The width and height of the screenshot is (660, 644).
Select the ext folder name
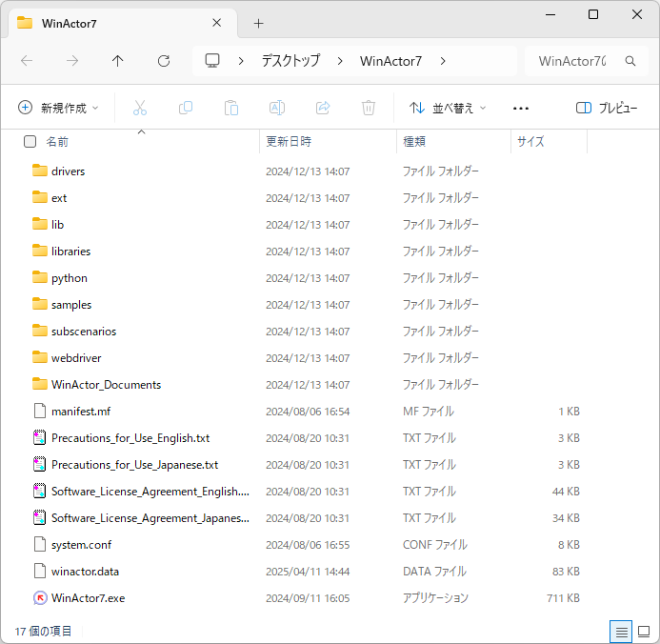click(x=59, y=198)
